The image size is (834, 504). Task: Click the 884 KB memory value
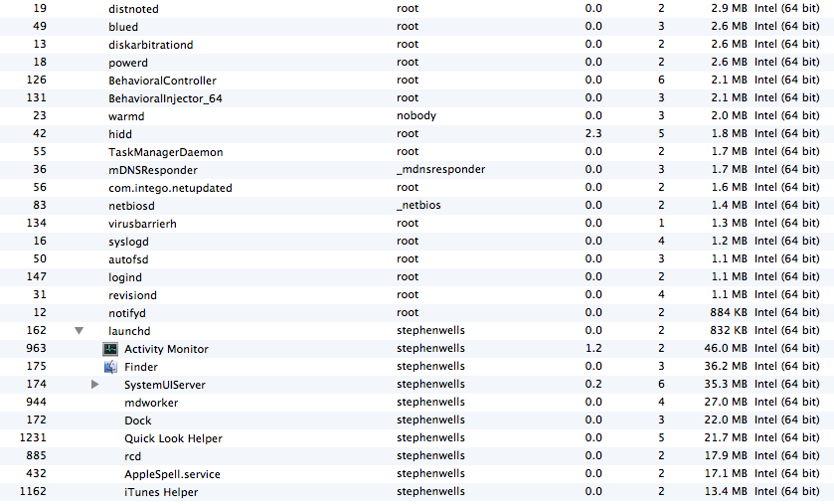(729, 312)
